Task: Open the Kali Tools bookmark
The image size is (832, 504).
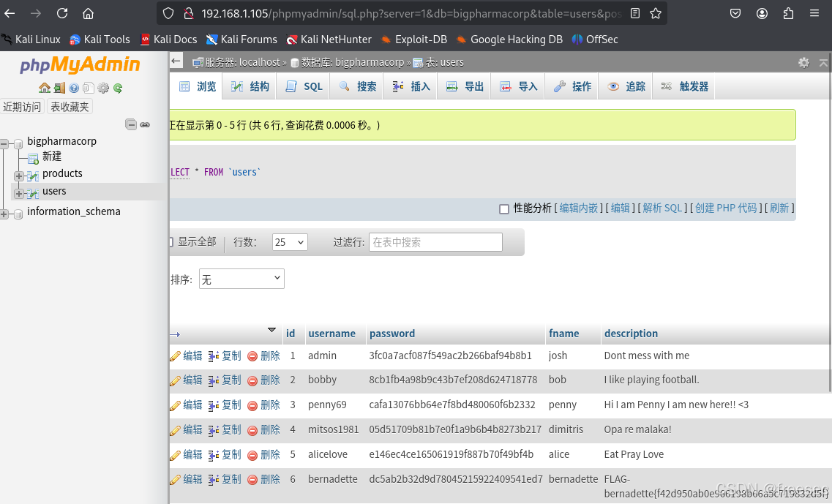Action: pos(100,40)
